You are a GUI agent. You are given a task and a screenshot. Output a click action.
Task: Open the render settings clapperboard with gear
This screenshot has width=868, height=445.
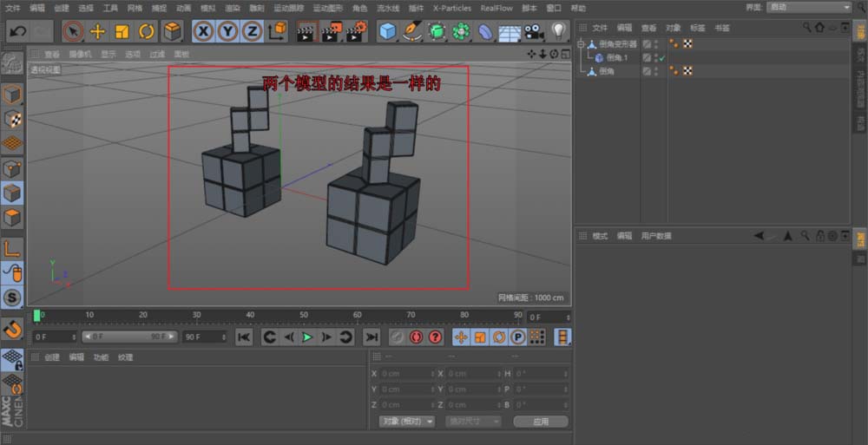(x=357, y=32)
